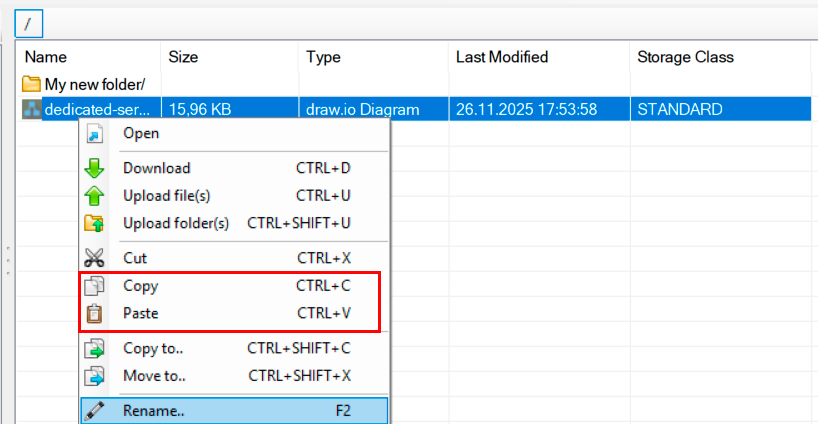818x424 pixels.
Task: Open the My new folder/ item
Action: [94, 84]
